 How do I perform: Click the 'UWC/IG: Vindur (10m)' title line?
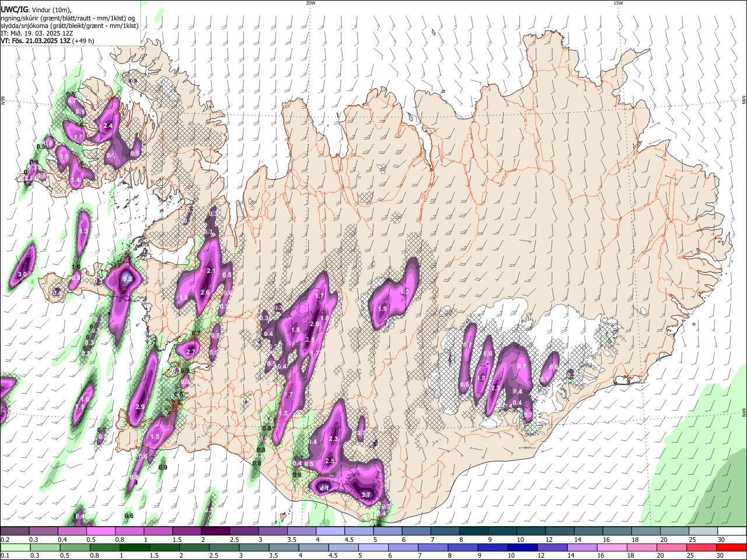(x=36, y=9)
